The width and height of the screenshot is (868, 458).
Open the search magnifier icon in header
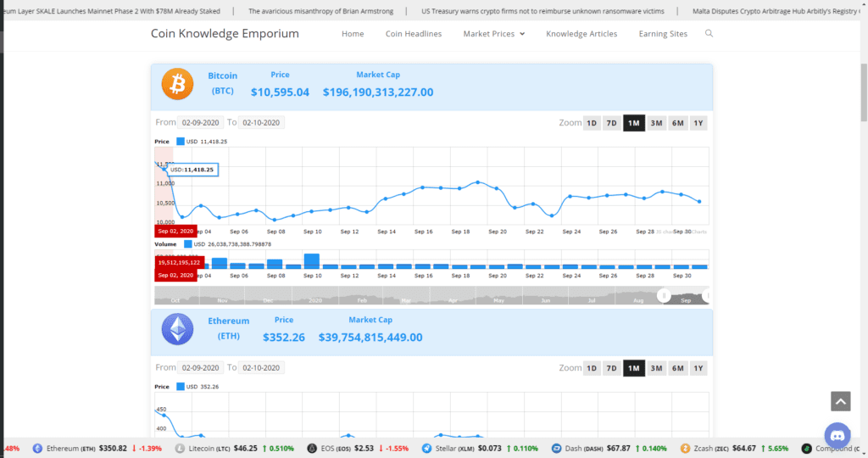coord(709,34)
